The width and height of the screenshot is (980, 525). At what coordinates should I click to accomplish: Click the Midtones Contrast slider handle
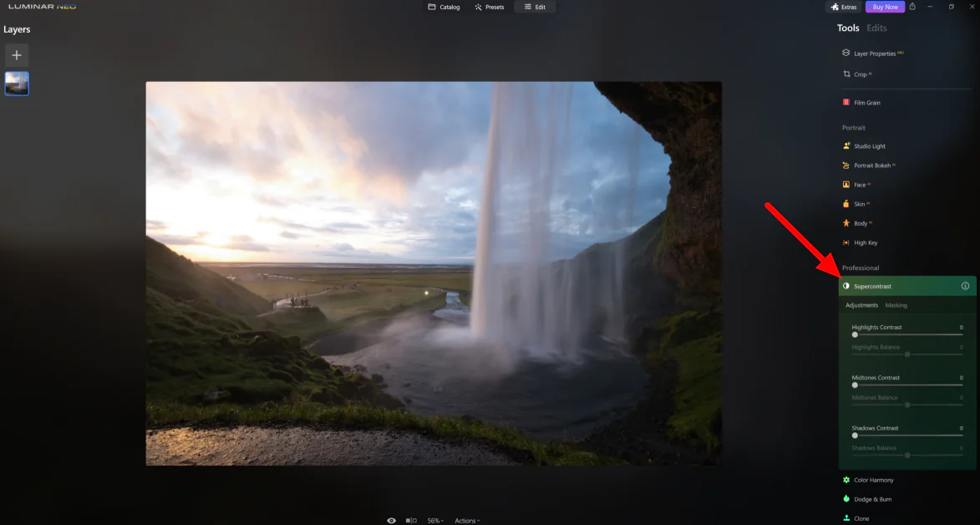[855, 385]
